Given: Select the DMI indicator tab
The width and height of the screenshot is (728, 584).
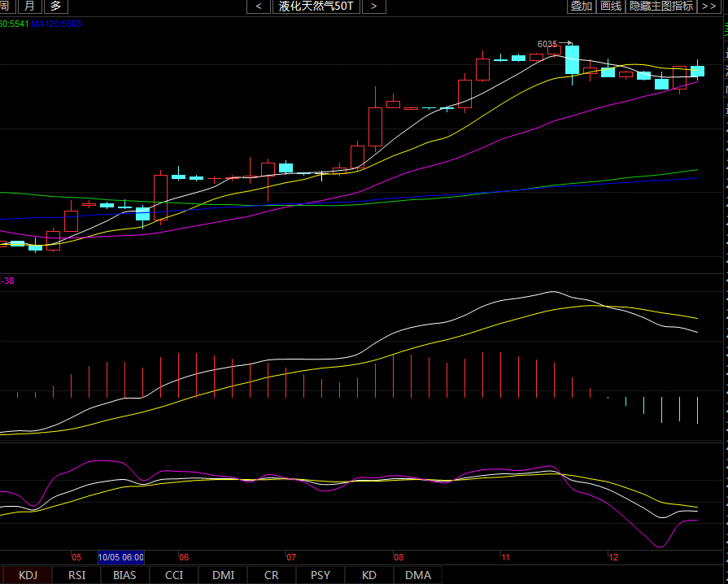Looking at the screenshot, I should (x=223, y=575).
